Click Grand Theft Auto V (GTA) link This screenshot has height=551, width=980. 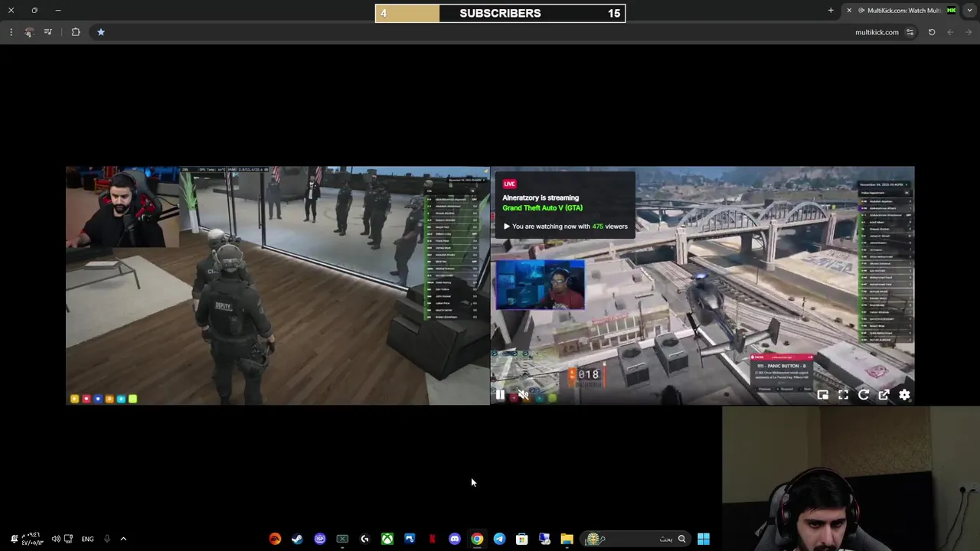point(542,208)
